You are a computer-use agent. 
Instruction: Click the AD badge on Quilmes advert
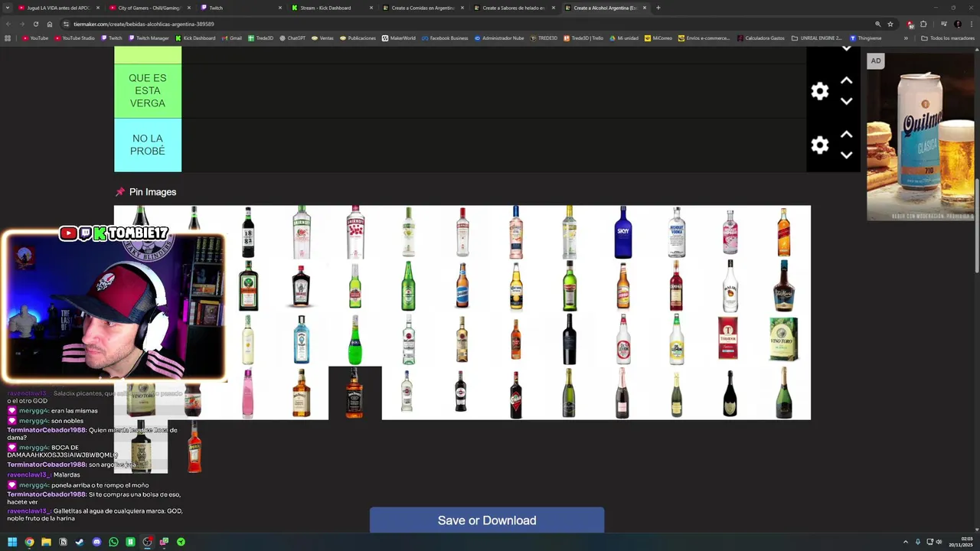tap(876, 61)
